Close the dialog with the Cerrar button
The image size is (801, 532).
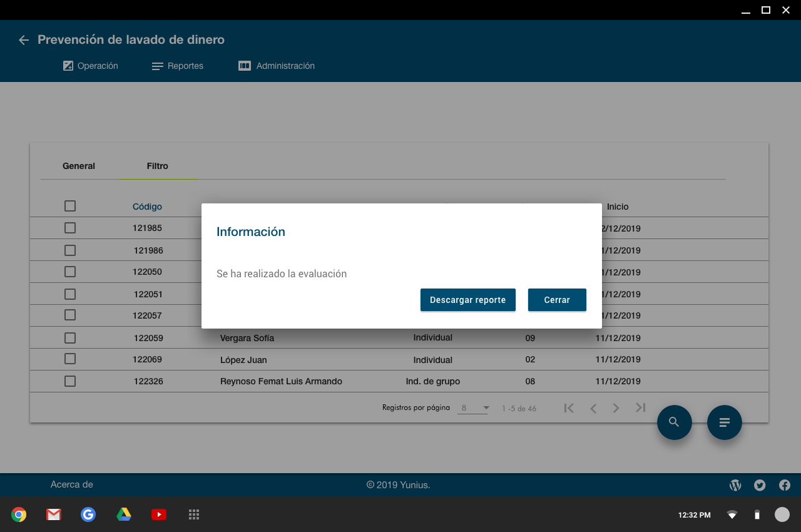coord(557,300)
